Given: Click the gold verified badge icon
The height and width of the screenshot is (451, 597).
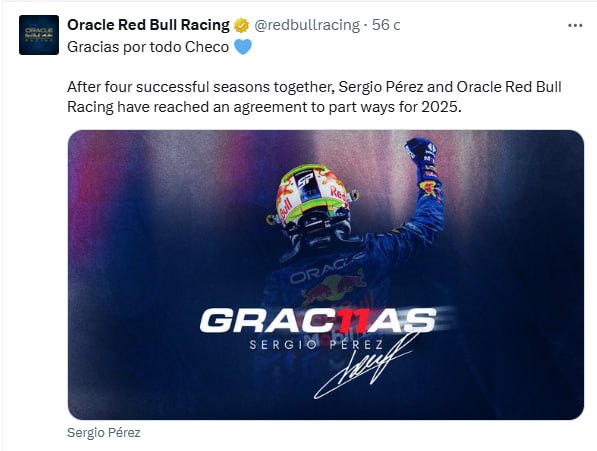Looking at the screenshot, I should click(241, 25).
